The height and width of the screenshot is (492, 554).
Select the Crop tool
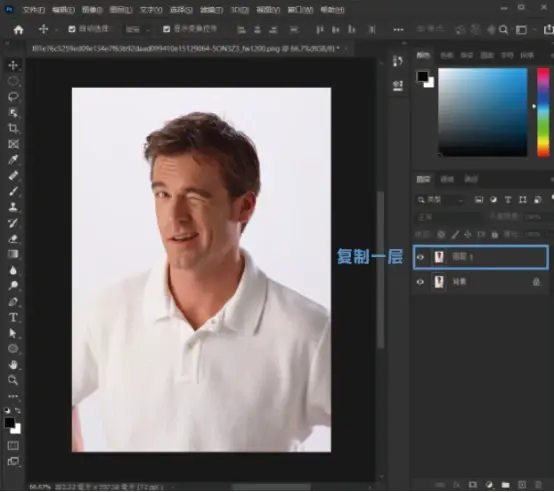point(13,128)
